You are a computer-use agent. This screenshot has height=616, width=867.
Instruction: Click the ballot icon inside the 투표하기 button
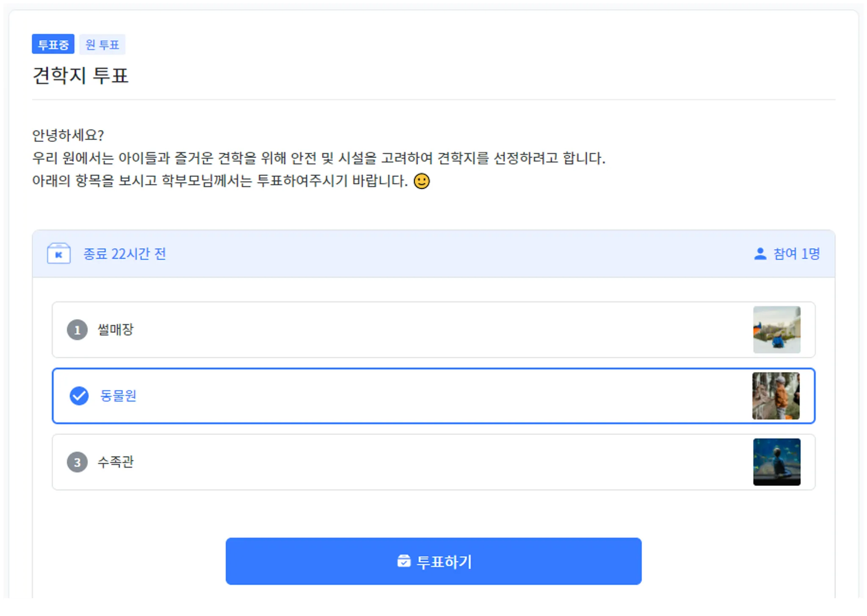403,561
